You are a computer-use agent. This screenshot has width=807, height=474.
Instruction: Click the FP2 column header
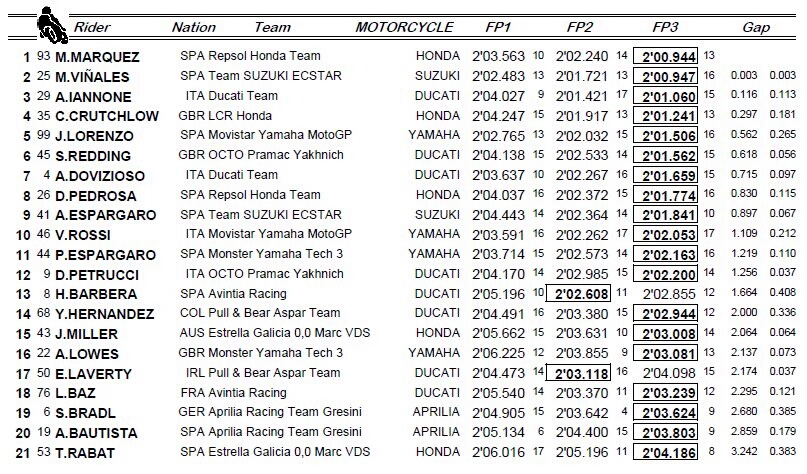pos(586,27)
